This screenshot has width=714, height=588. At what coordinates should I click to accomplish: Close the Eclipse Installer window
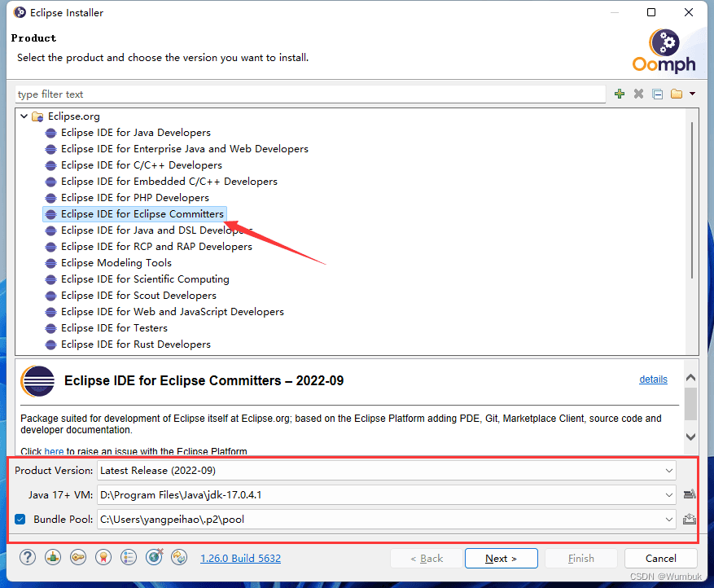click(689, 12)
